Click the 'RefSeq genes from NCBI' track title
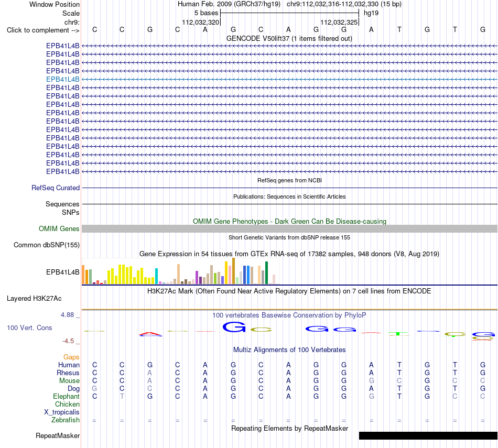The image size is (498, 448). [289, 180]
